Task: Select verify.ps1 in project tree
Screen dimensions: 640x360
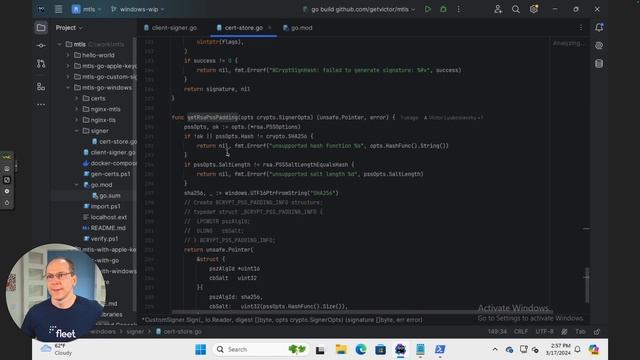Action: [x=100, y=238]
